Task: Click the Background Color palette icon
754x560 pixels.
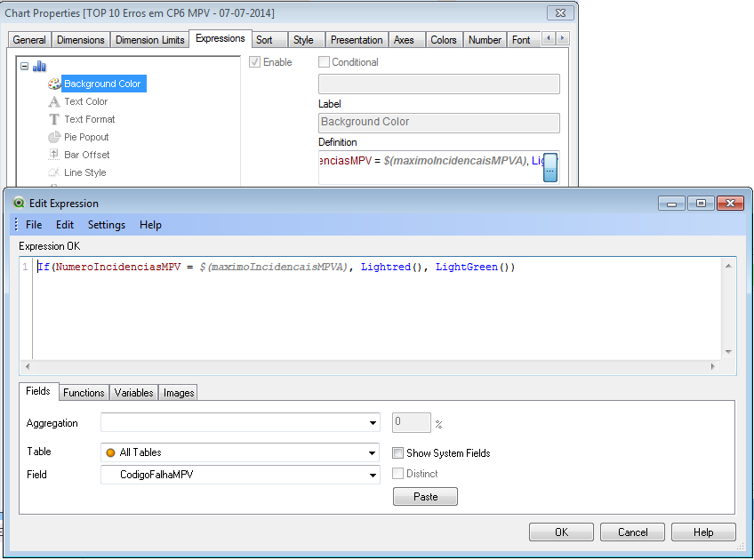Action: (54, 84)
